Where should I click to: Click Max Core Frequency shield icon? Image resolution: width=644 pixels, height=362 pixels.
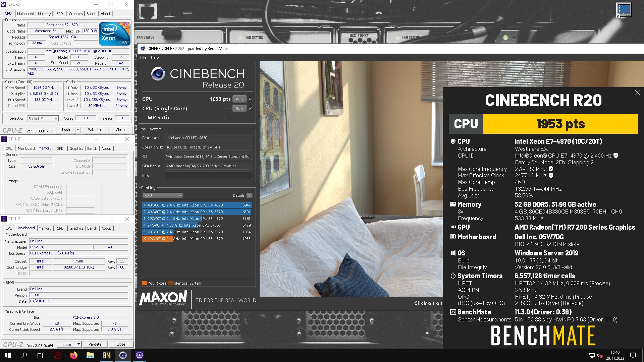pos(551,169)
